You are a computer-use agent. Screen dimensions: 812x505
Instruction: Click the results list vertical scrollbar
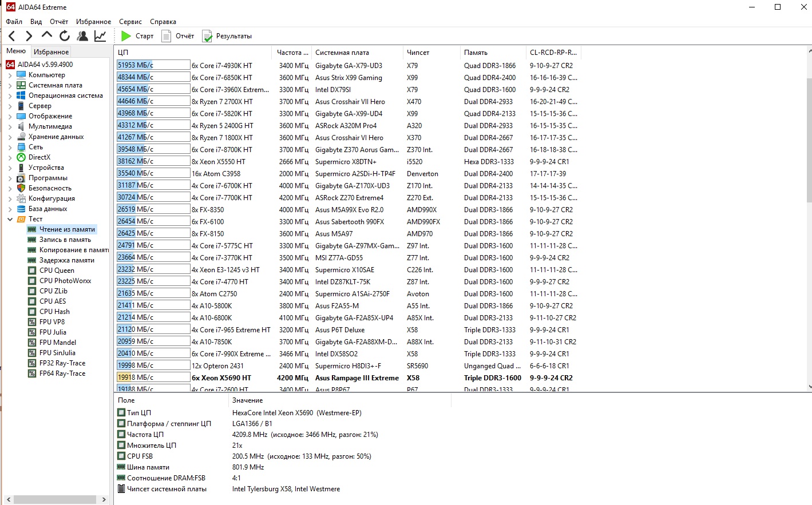pyautogui.click(x=808, y=140)
